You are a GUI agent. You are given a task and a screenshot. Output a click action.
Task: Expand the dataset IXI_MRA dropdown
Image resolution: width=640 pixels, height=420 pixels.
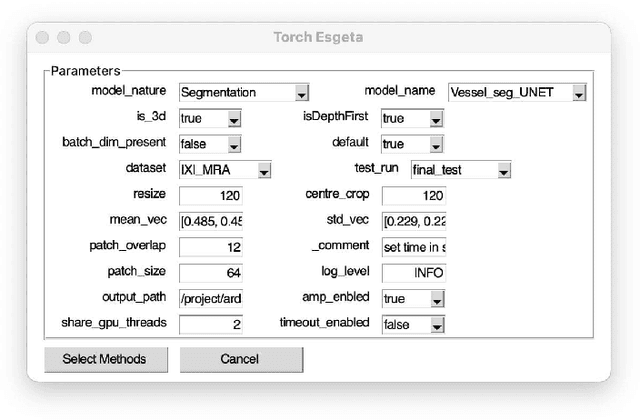pos(225,171)
